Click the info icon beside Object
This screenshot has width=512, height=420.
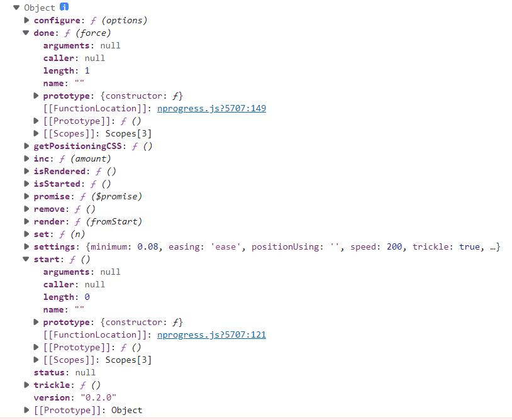64,8
